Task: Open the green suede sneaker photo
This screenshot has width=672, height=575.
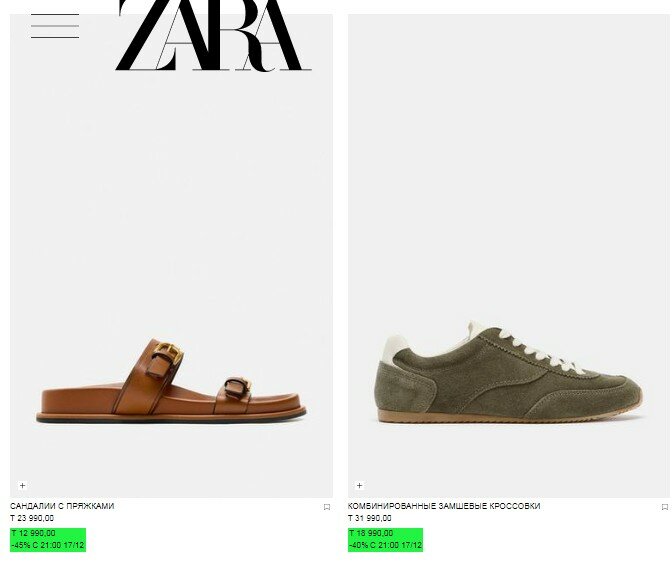Action: click(x=508, y=256)
